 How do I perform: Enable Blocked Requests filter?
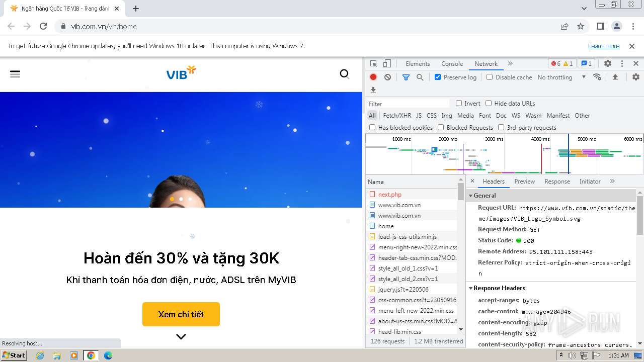pos(441,127)
